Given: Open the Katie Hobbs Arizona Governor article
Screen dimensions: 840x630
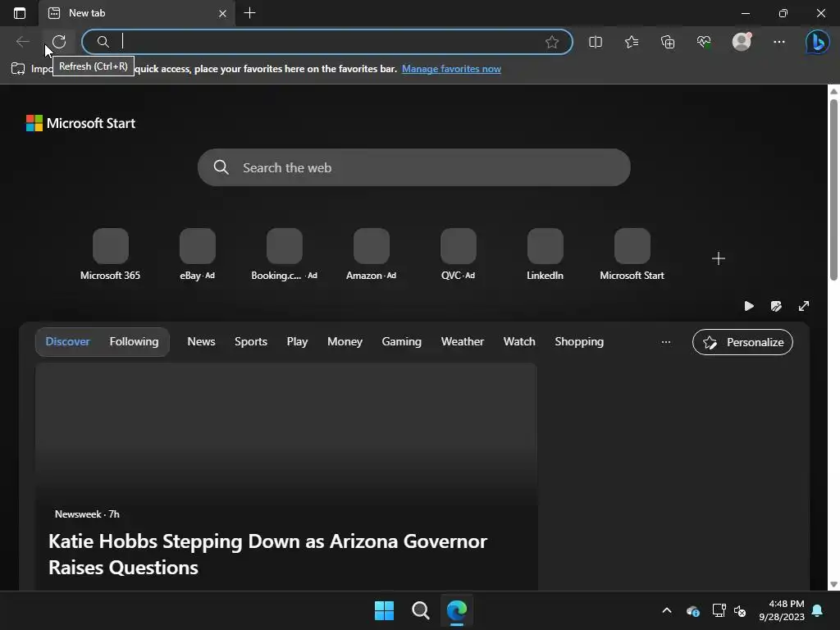Looking at the screenshot, I should pos(268,555).
